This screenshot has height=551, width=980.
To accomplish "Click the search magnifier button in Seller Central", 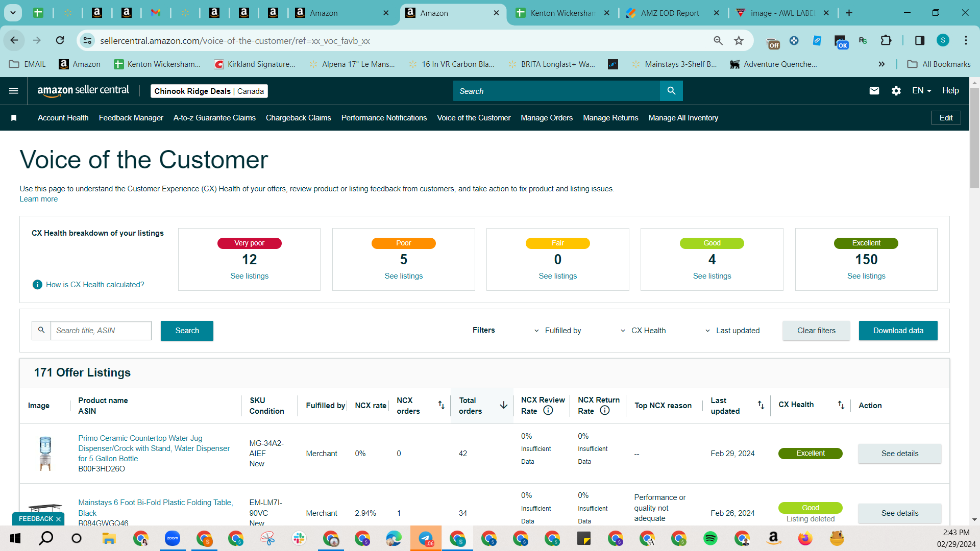I will click(671, 91).
